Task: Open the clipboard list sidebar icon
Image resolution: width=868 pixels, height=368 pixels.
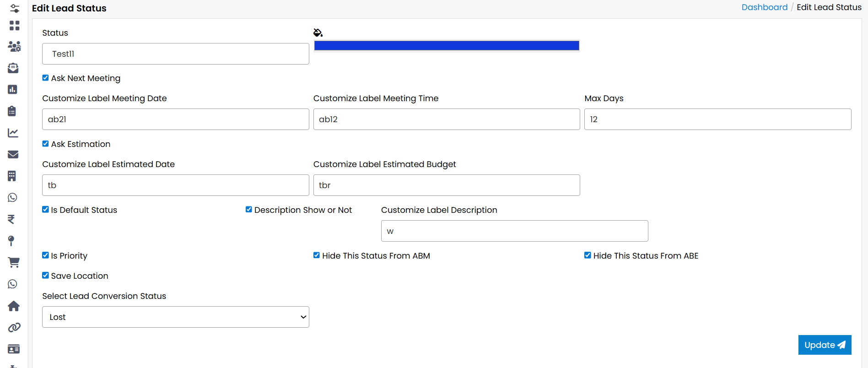Action: coord(12,111)
